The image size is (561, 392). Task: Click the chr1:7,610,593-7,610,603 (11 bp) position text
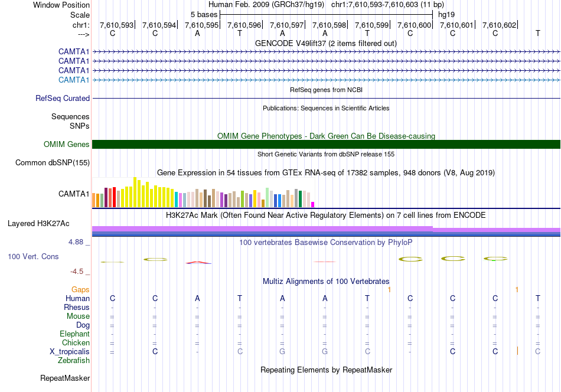pos(387,5)
